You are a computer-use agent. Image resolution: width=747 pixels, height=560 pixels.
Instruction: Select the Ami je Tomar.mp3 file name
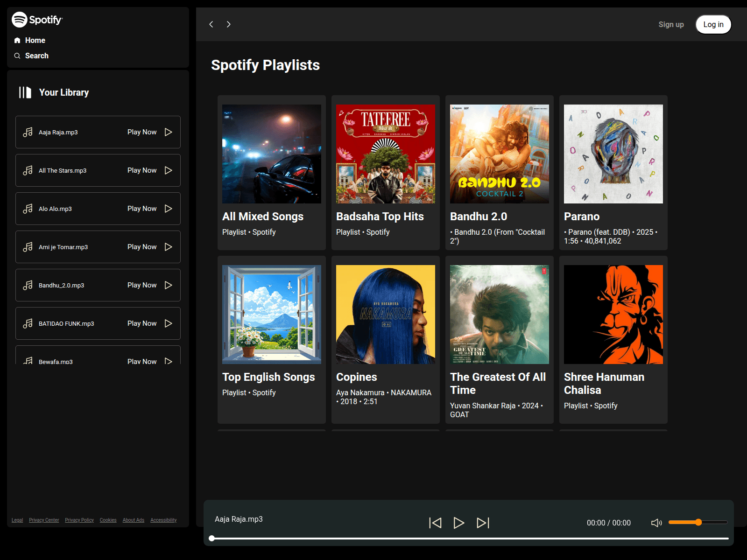[x=63, y=247]
